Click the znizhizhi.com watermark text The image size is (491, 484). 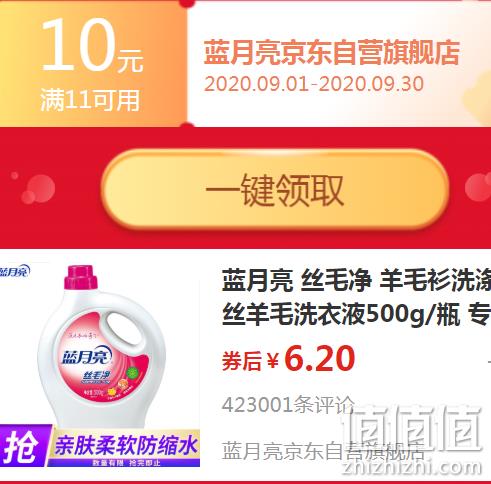(412, 466)
